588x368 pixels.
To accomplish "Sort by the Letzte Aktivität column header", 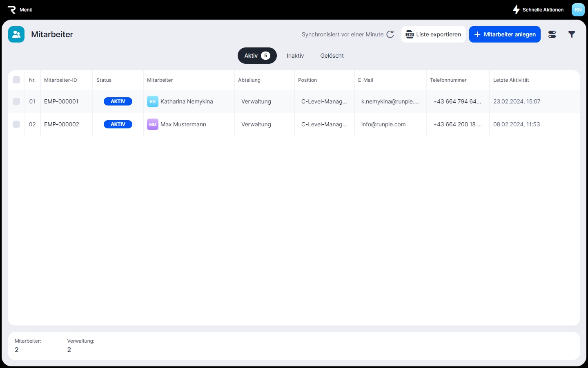I will tap(511, 80).
